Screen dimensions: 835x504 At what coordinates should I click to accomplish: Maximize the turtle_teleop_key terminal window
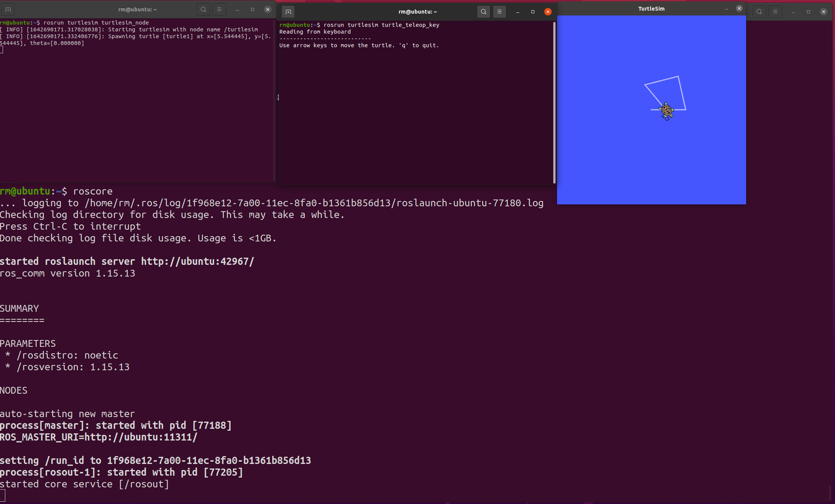click(533, 12)
